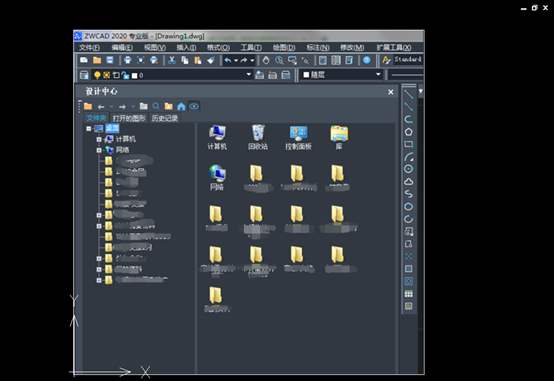Click the Pan hand tool icon

coord(266,60)
